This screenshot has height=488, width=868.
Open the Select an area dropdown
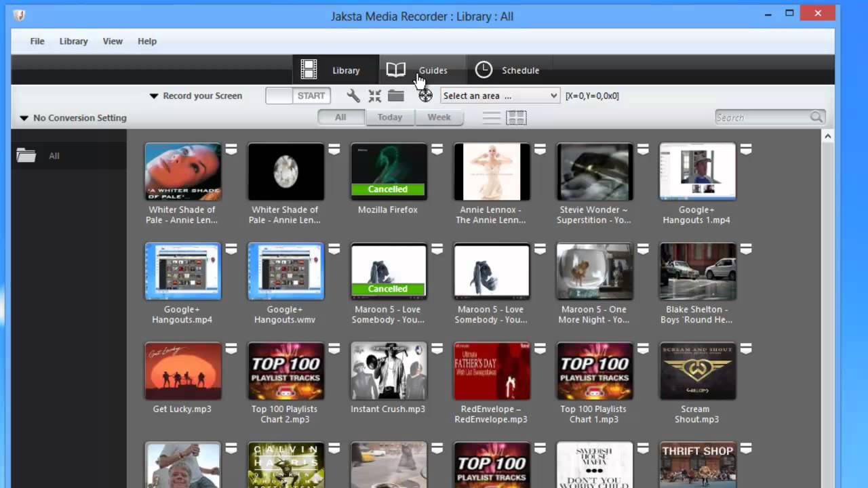499,96
